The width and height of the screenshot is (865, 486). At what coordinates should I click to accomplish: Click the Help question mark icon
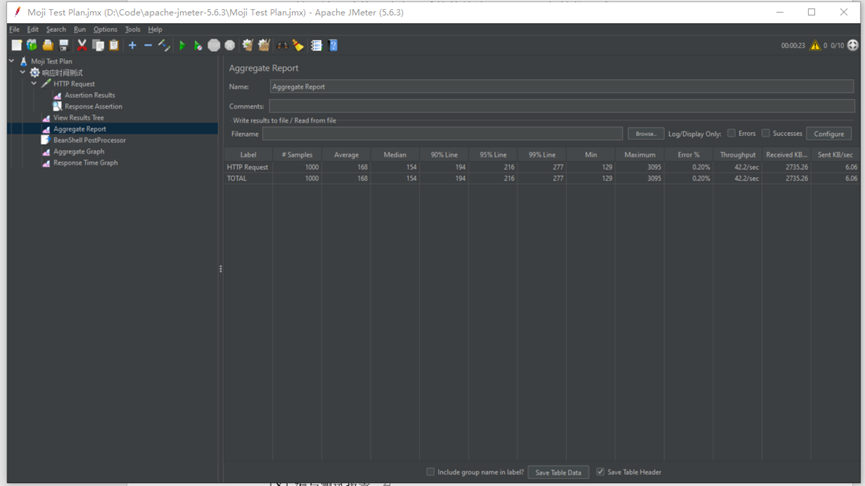click(x=333, y=45)
